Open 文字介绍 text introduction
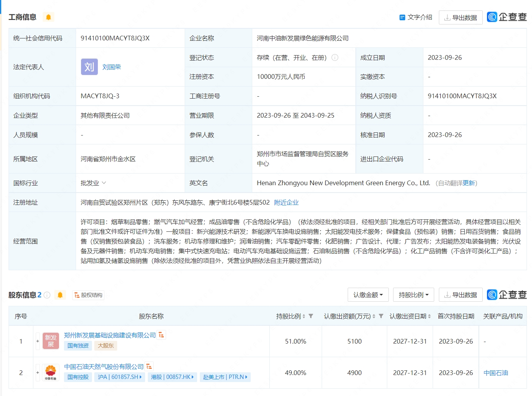 click(x=416, y=17)
